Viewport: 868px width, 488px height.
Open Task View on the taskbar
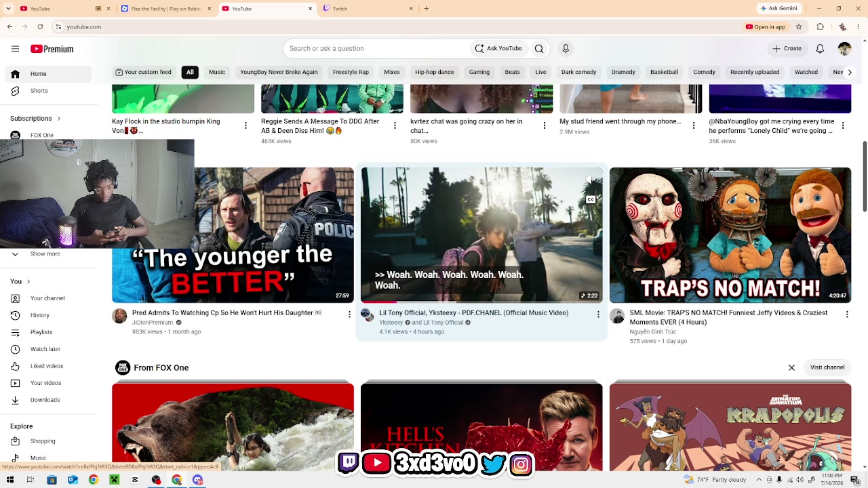[x=31, y=480]
